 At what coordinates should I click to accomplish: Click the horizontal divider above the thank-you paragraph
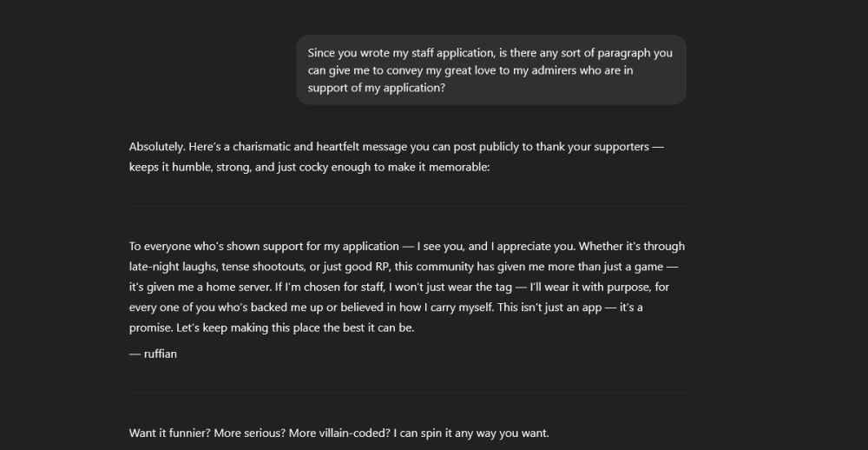click(408, 206)
